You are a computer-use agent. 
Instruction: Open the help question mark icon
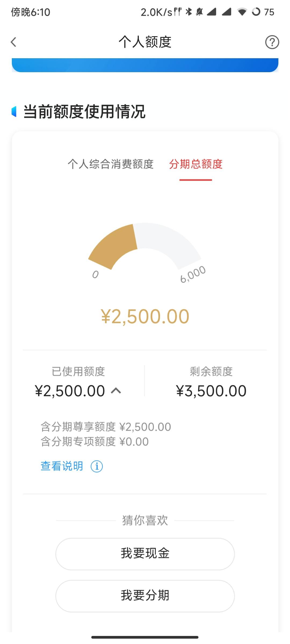tap(272, 42)
